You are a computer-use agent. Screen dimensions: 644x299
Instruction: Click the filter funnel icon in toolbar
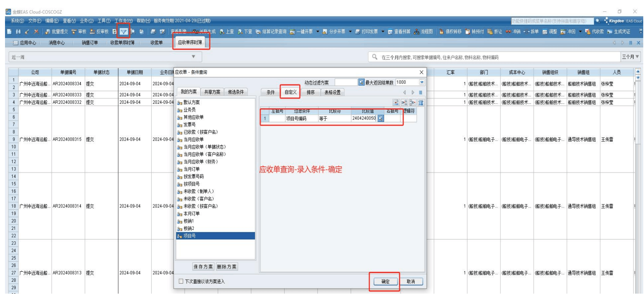pos(123,32)
